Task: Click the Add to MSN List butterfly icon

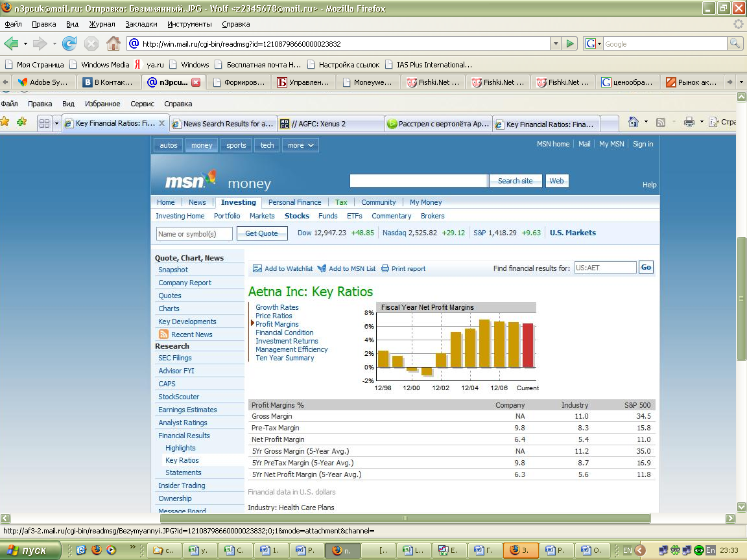Action: (x=322, y=268)
